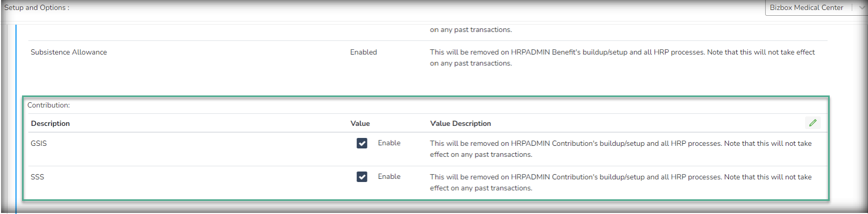The width and height of the screenshot is (868, 214).
Task: Click the GSIS value description text
Action: [x=620, y=149]
